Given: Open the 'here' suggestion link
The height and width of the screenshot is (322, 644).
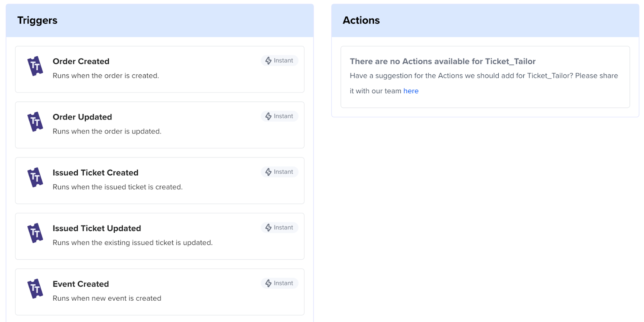Looking at the screenshot, I should point(411,91).
